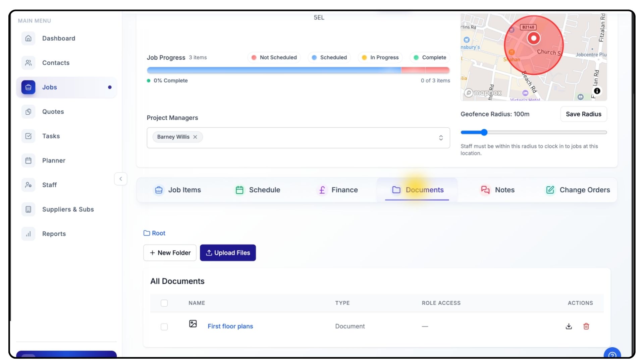
Task: Download the First floor plans document
Action: (569, 326)
